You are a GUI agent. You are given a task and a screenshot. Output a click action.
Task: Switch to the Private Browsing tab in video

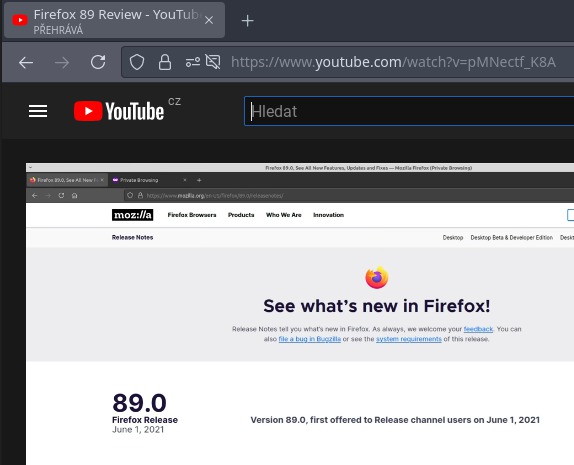tap(139, 180)
